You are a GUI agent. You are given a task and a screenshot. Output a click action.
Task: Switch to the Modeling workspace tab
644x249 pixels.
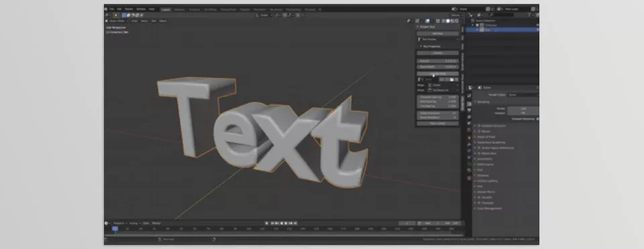point(179,9)
